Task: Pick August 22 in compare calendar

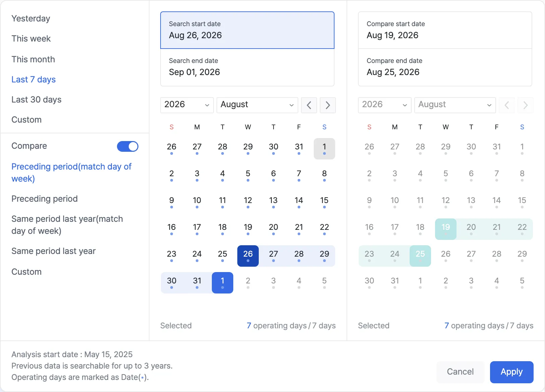Action: (x=522, y=229)
